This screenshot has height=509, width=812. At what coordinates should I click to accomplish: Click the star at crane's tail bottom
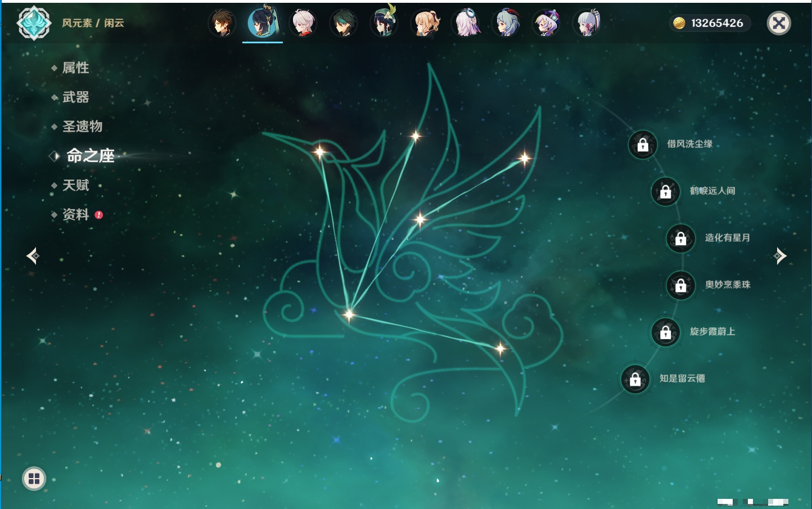[x=500, y=349]
